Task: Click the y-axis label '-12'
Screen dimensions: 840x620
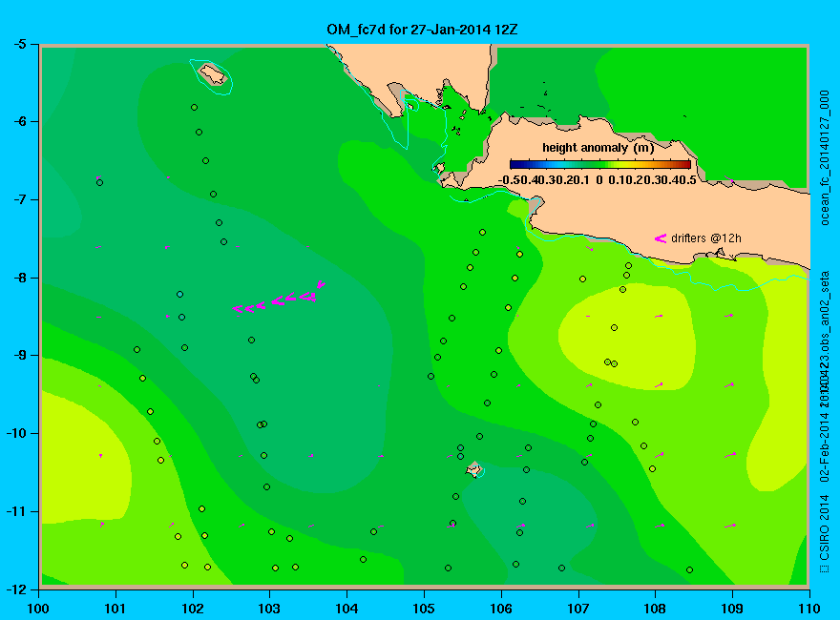Action: pyautogui.click(x=16, y=589)
